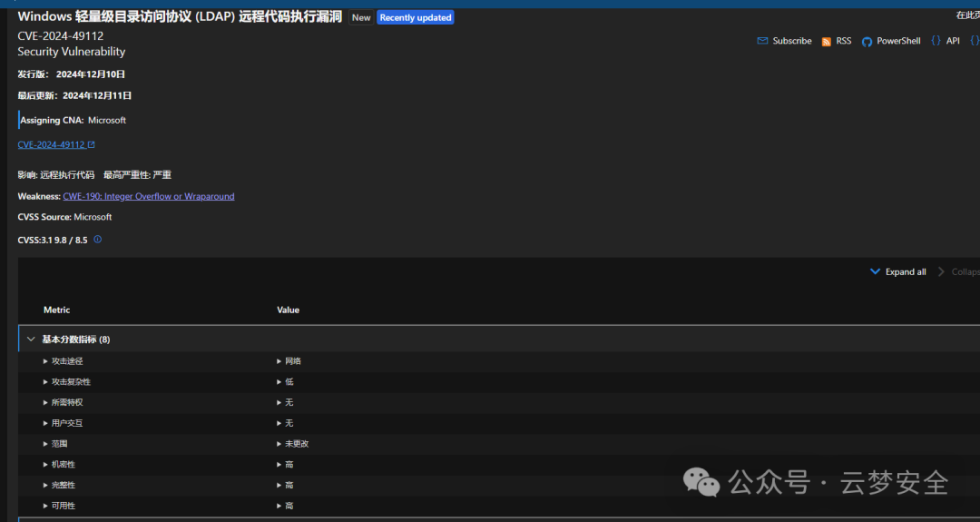Click the CVE-2024-49112 heading text below title
The height and width of the screenshot is (522, 980).
(61, 35)
